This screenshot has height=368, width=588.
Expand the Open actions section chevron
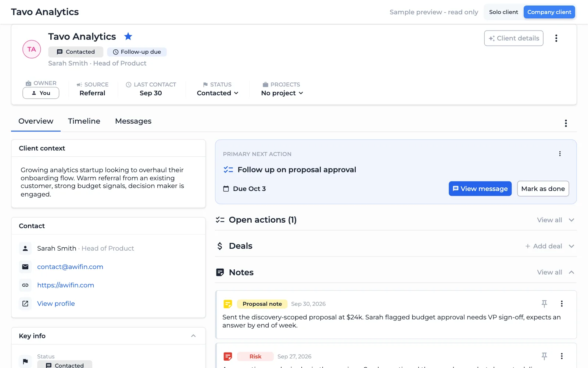point(571,220)
